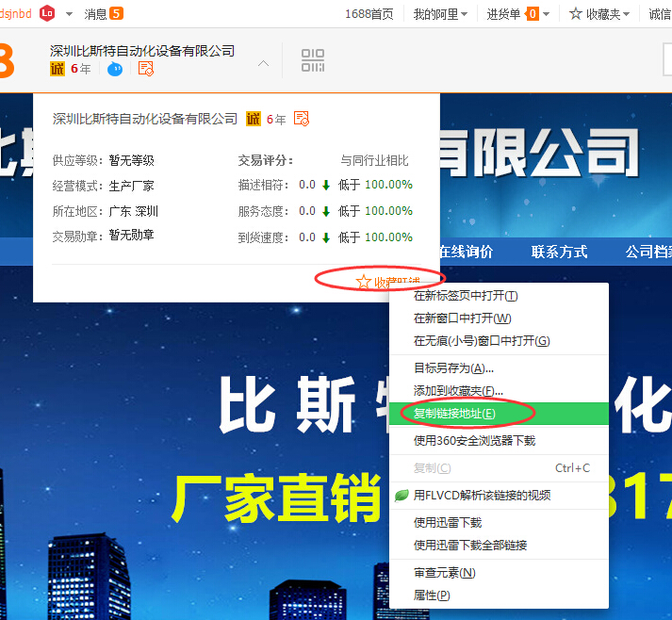Open 消息 notifications with 5 badge
Image resolution: width=672 pixels, height=620 pixels.
(x=104, y=14)
